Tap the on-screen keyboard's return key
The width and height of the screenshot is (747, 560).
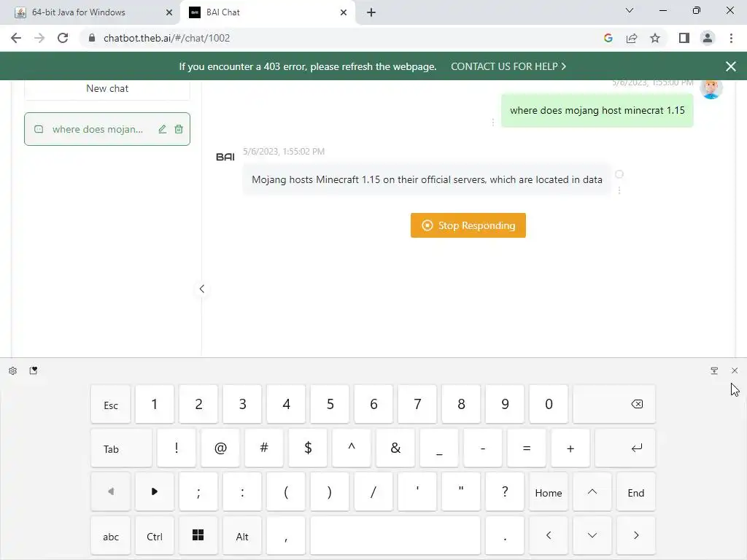coord(625,448)
